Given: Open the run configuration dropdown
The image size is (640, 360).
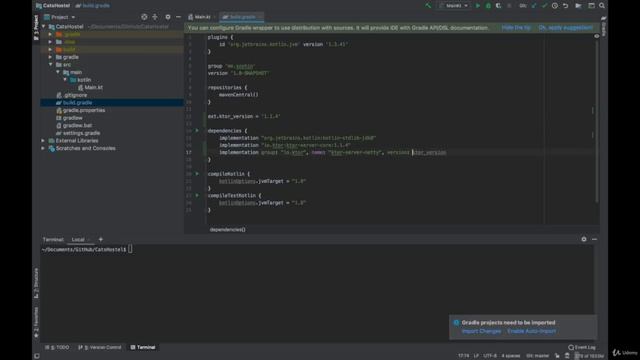Looking at the screenshot, I should [454, 6].
